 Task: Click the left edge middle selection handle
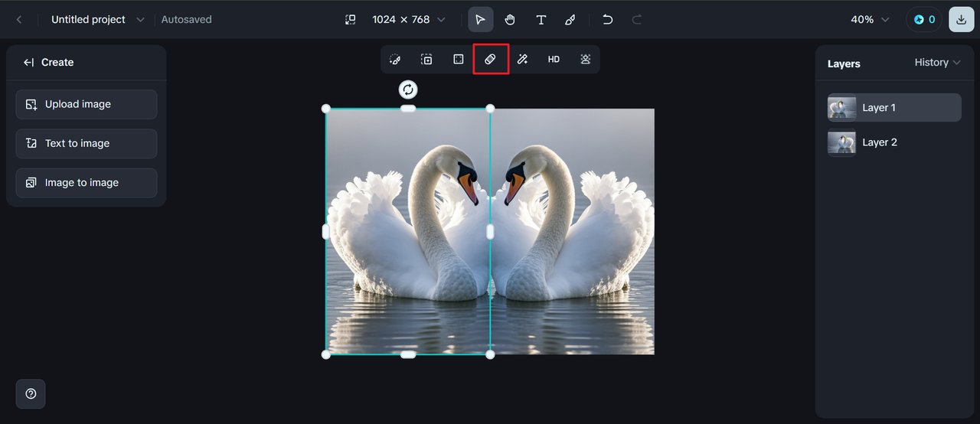(326, 231)
